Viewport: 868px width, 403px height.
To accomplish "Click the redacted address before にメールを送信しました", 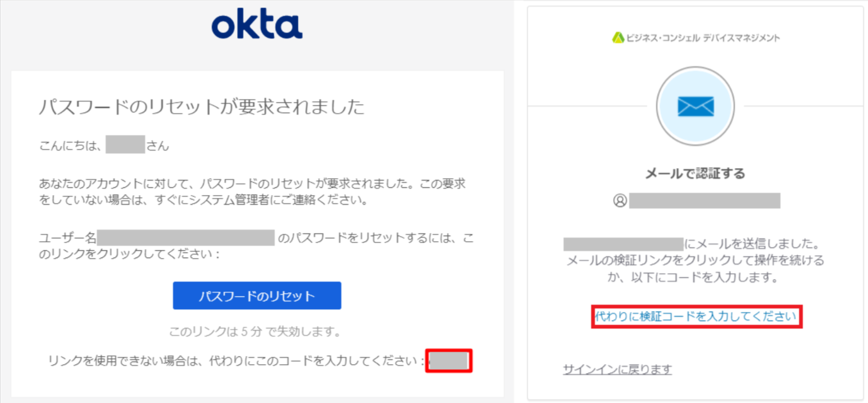I will (x=623, y=244).
